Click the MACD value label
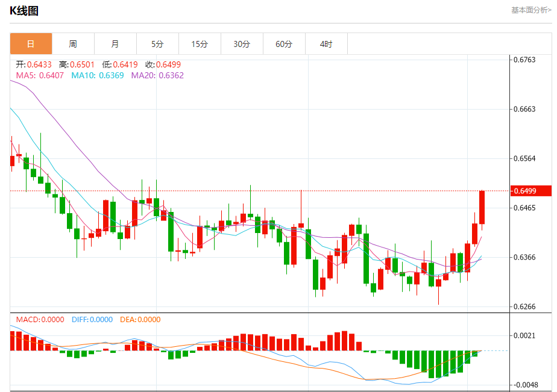Image resolution: width=557 pixels, height=392 pixels. pos(40,320)
